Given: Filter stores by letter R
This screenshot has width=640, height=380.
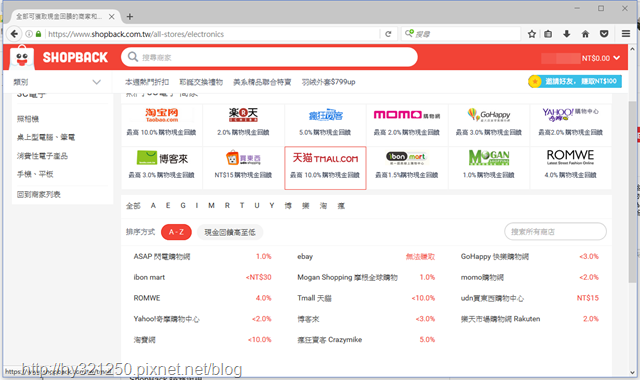Looking at the screenshot, I should [x=227, y=206].
